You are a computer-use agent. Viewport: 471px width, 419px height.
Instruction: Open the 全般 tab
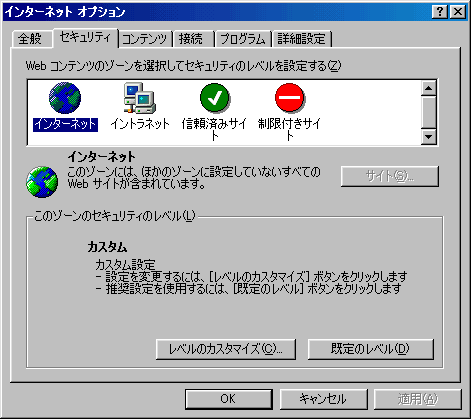tap(30, 39)
